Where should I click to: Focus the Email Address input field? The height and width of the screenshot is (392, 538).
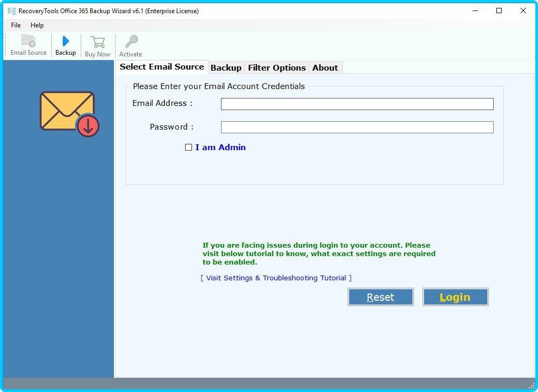(357, 104)
